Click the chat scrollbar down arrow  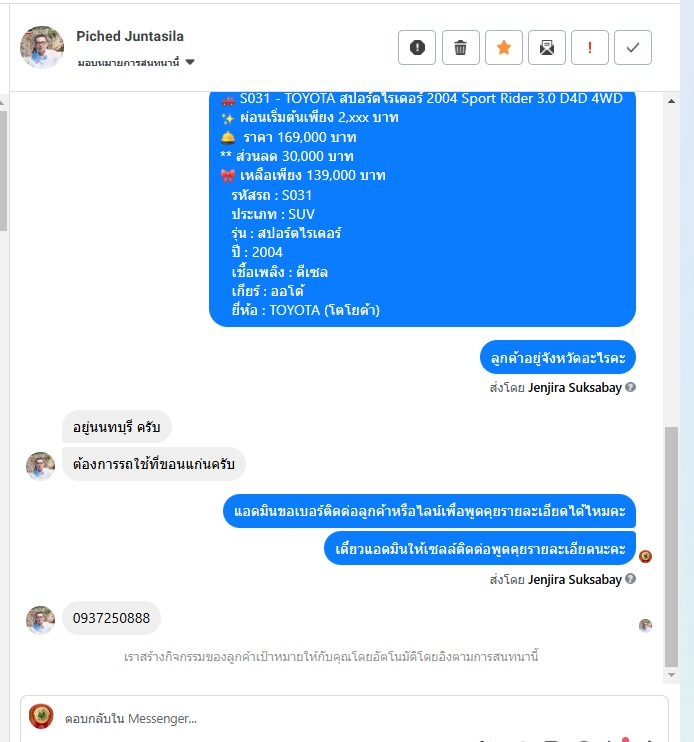coord(671,675)
